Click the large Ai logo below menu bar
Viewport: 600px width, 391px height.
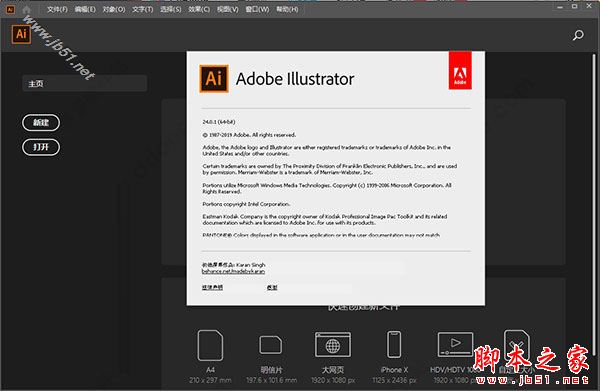click(21, 34)
